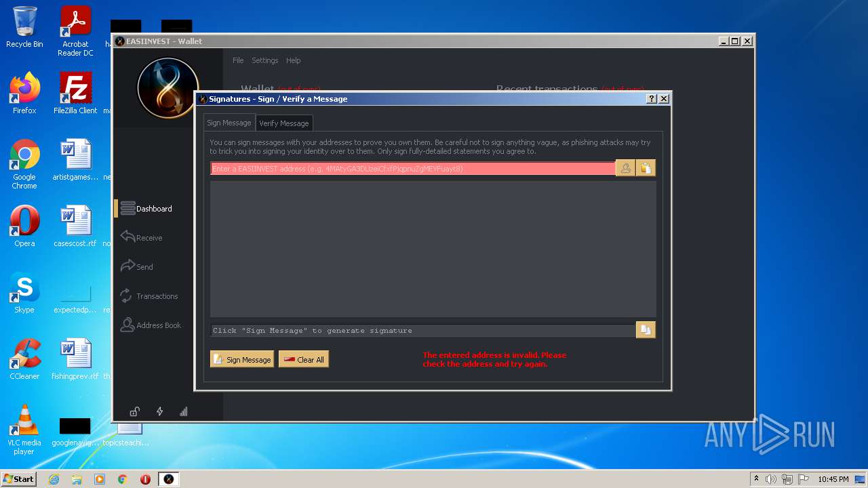Open Opera desktop shortcut

tap(24, 226)
